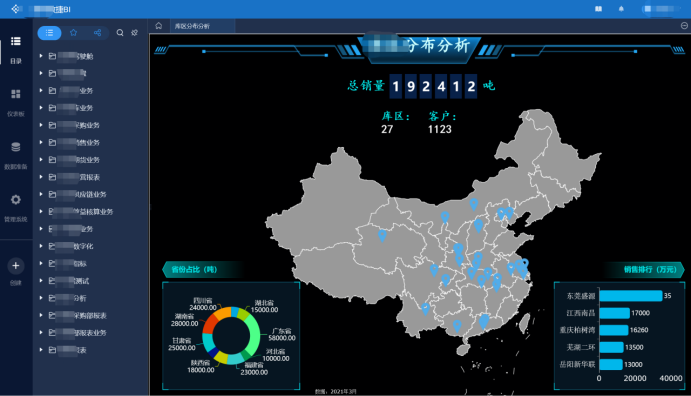691x396 pixels.
Task: Open the 数据准备 data preparation icon
Action: (16, 147)
